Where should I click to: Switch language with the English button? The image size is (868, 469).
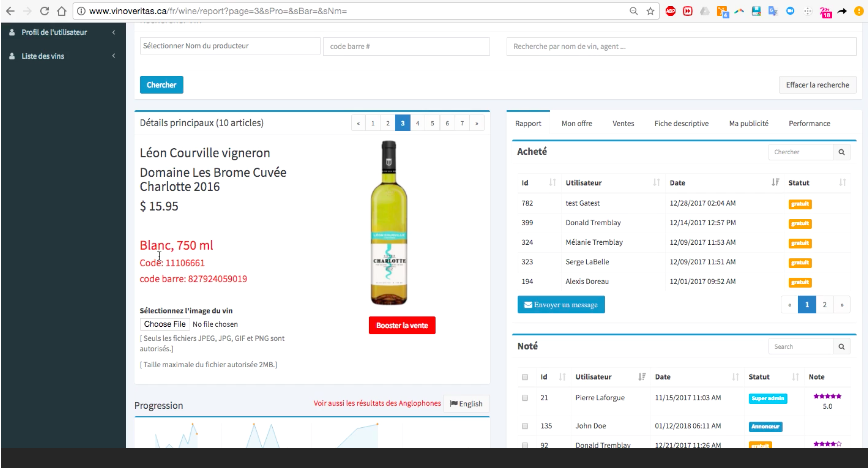pos(466,404)
